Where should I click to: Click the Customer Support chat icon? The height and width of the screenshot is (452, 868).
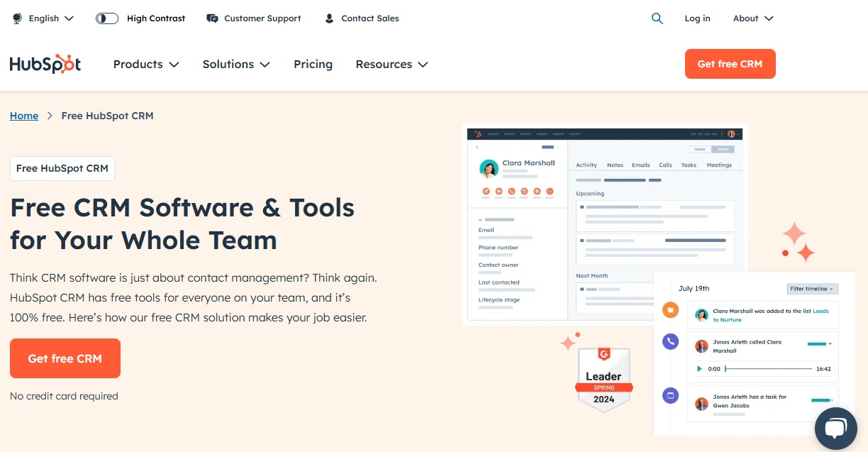[x=212, y=18]
